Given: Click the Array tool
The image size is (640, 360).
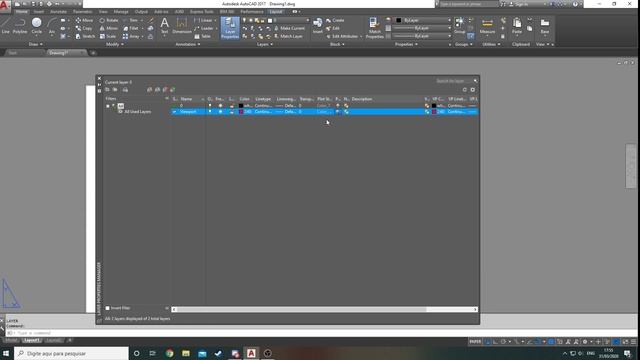Looking at the screenshot, I should pyautogui.click(x=131, y=36).
